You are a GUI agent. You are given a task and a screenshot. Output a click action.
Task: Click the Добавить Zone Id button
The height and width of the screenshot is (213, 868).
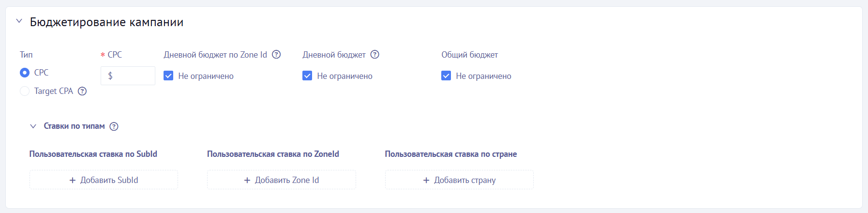click(281, 180)
